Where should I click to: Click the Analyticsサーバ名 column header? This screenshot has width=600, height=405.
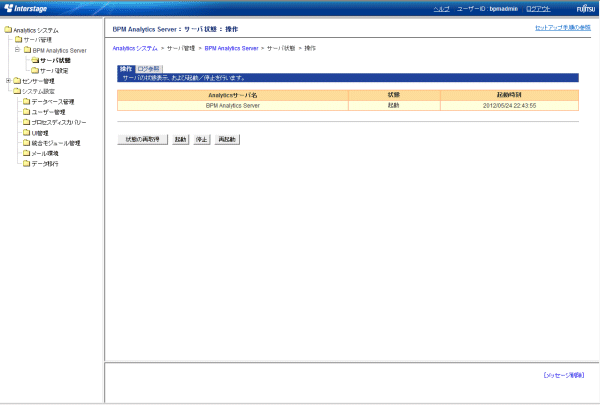(233, 95)
